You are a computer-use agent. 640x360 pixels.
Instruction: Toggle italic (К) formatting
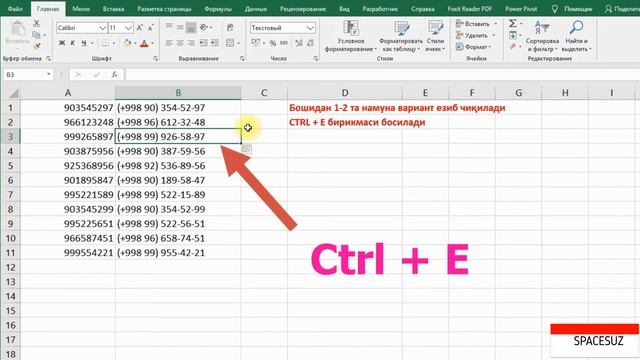73,43
